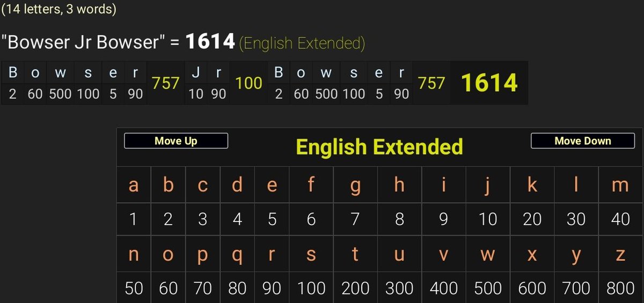
Task: Click the "Bowser Jr Bowser" phrase text
Action: point(83,42)
